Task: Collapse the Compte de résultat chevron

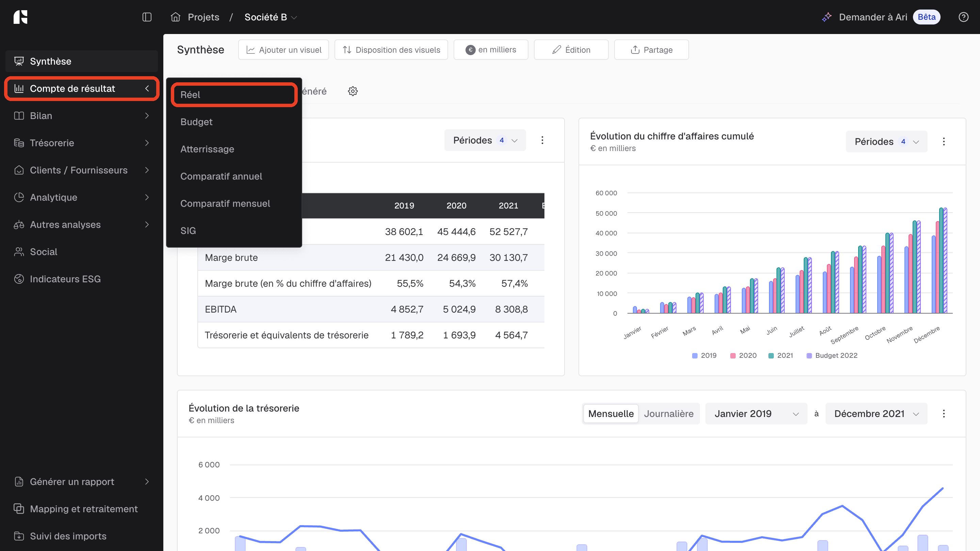Action: [x=147, y=88]
